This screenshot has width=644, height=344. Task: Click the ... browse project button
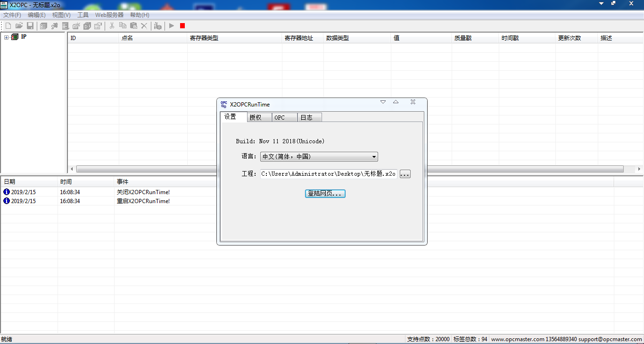(x=405, y=174)
